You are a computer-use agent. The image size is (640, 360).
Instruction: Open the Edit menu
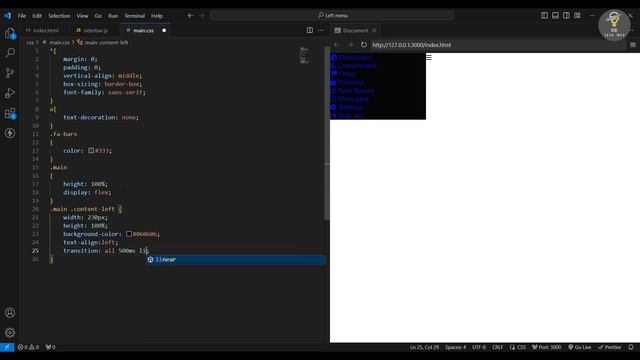(37, 16)
